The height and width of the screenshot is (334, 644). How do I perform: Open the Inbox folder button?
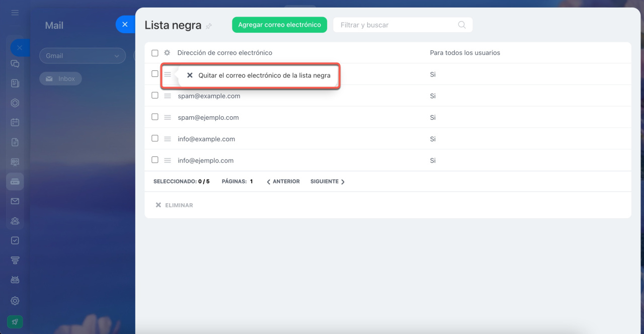60,78
